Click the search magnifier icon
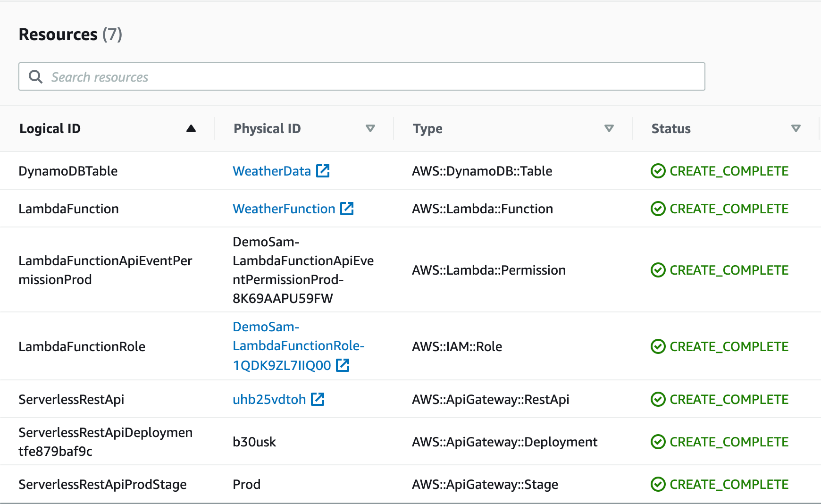This screenshot has width=821, height=504. pos(35,76)
